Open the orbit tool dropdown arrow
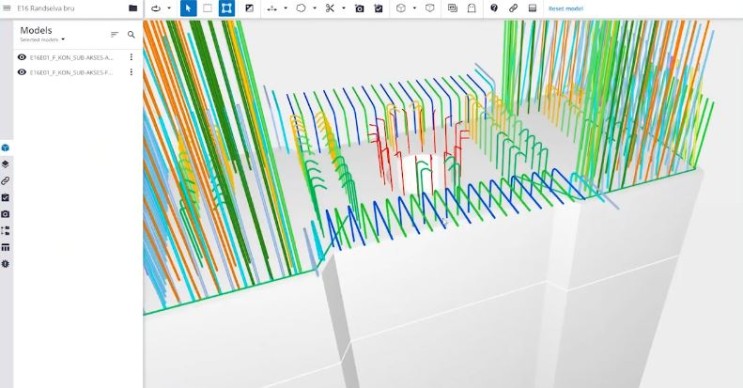This screenshot has width=743, height=388. [169, 8]
